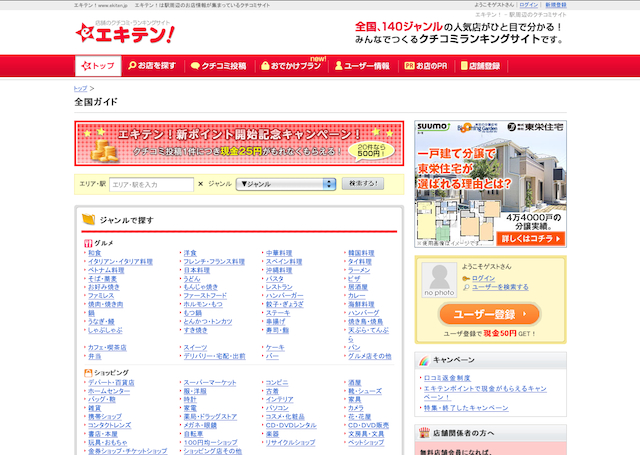Open the スーパーマーケット link
The height and width of the screenshot is (455, 640).
pos(210,383)
